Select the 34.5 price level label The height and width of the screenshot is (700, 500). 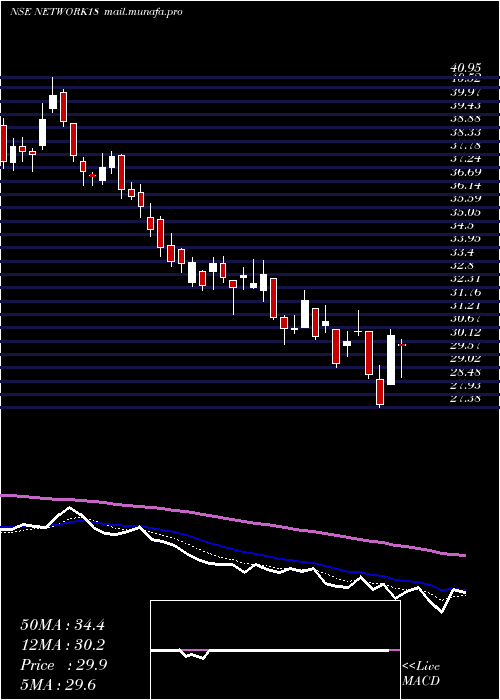pos(462,225)
